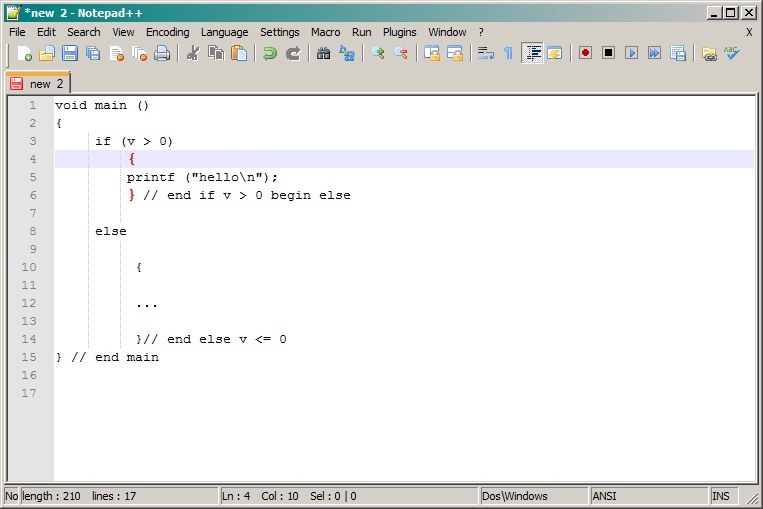Open the Macro menu
Screen dimensions: 763x509
click(x=326, y=32)
